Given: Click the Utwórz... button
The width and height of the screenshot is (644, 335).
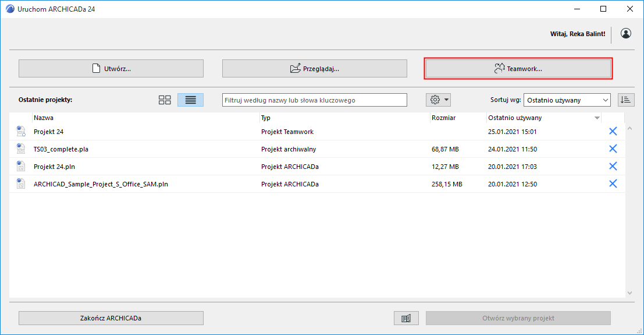Looking at the screenshot, I should click(111, 68).
